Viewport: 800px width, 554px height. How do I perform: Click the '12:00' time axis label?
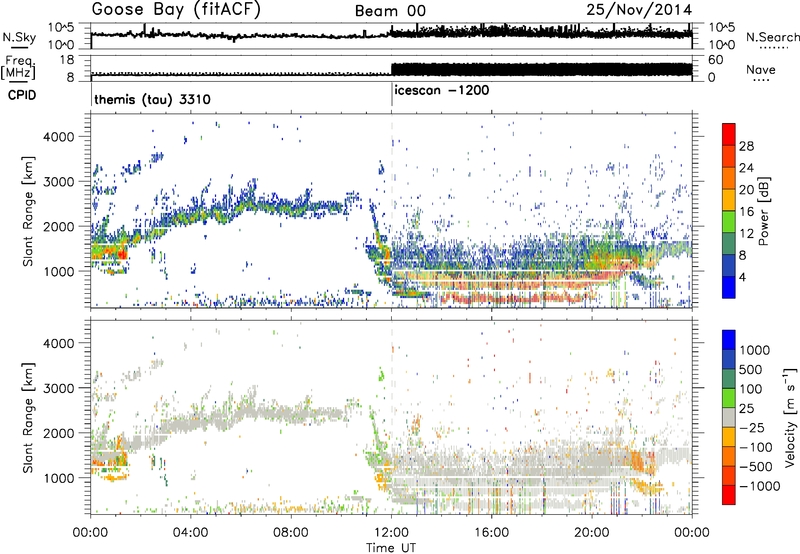[392, 533]
